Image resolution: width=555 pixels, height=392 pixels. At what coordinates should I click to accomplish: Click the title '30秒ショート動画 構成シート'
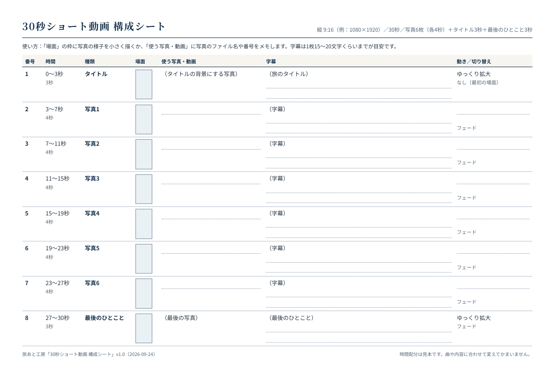[x=94, y=27]
